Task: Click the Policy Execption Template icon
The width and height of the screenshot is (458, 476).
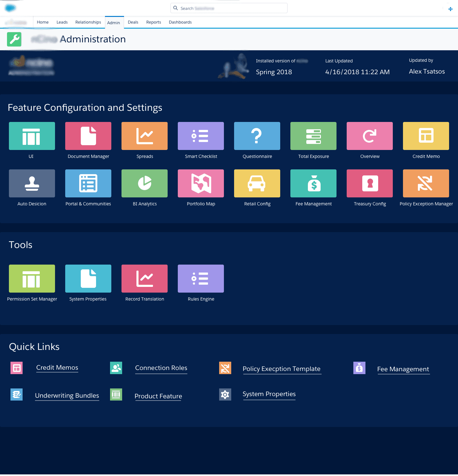Action: coord(225,368)
